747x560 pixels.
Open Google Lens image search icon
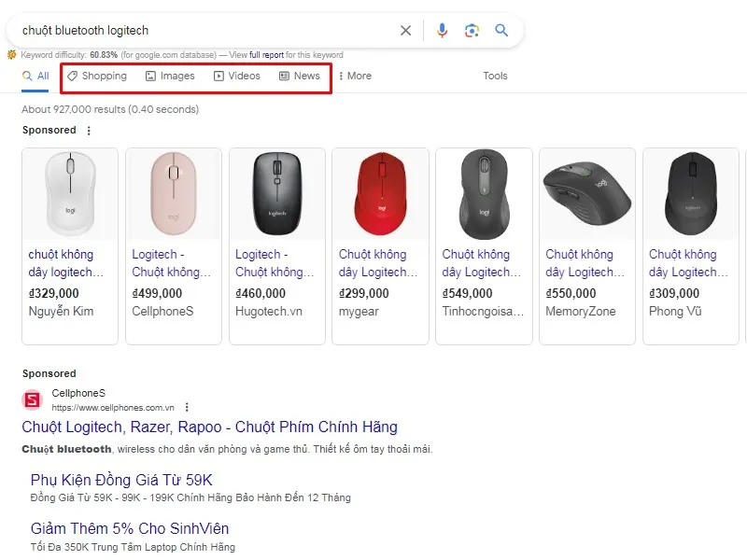472,31
